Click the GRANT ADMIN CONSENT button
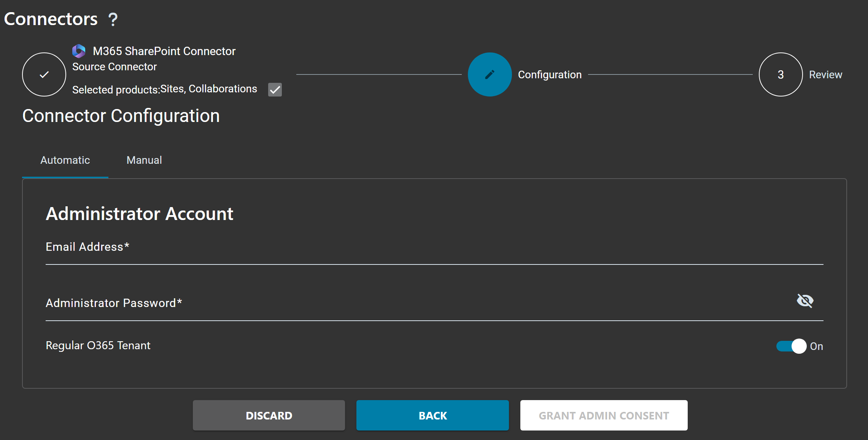The image size is (868, 440). 604,415
